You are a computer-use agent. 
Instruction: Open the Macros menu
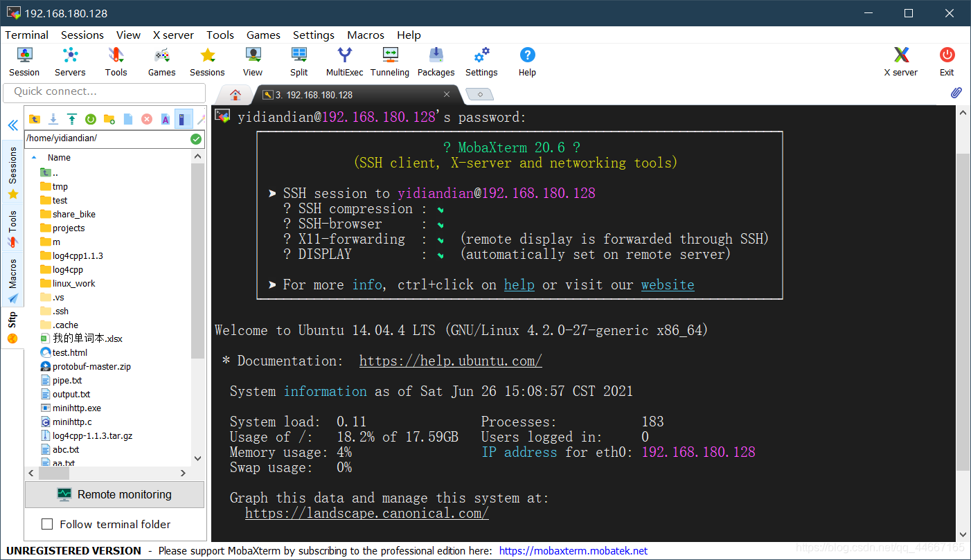pyautogui.click(x=366, y=35)
